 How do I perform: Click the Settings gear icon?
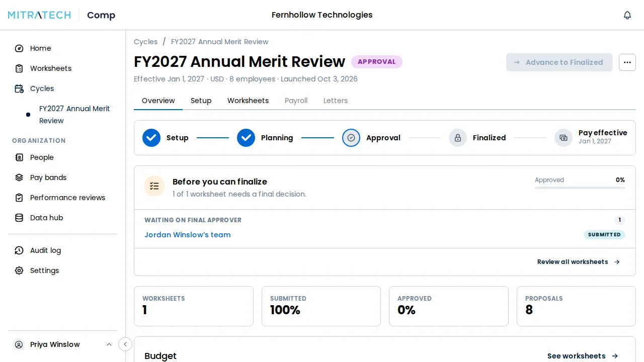point(19,270)
